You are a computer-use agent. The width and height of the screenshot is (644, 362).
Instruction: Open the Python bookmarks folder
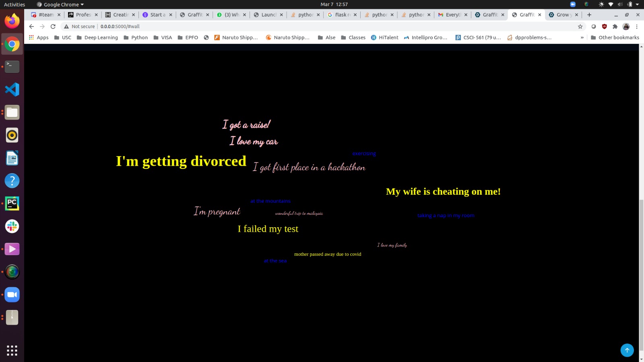click(x=135, y=37)
